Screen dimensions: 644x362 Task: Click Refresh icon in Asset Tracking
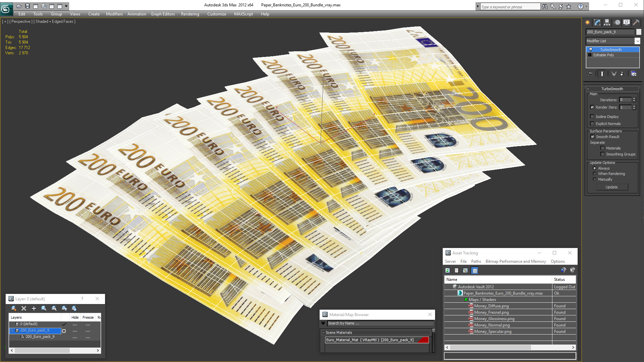(x=447, y=270)
